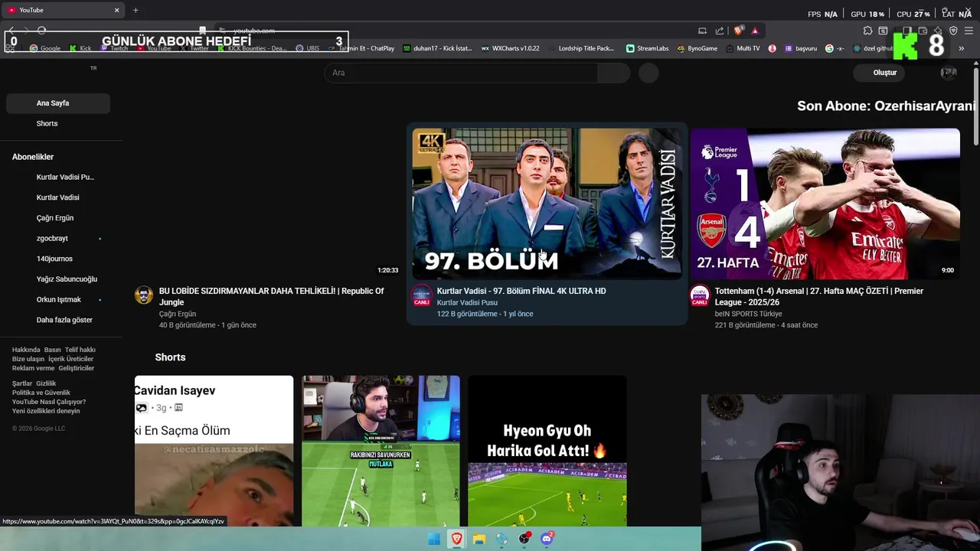Open beIN SPORTS channel avatar
Viewport: 980px width, 551px height.
(700, 295)
